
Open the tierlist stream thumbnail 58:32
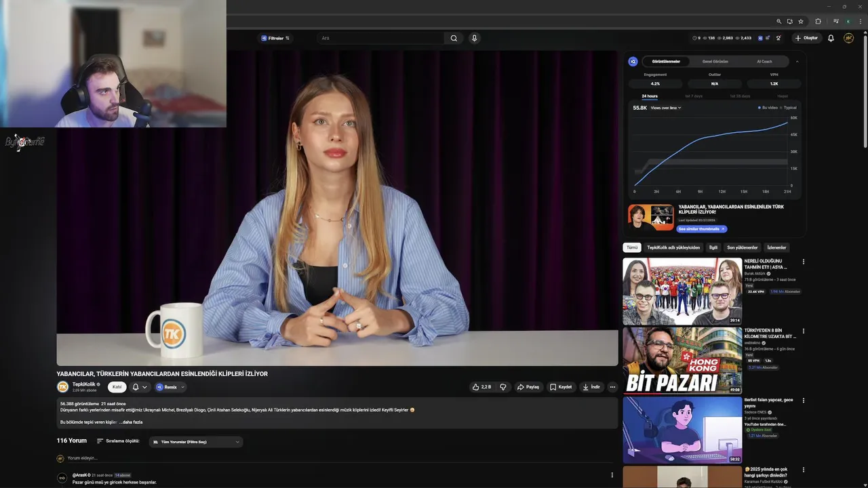tap(682, 430)
